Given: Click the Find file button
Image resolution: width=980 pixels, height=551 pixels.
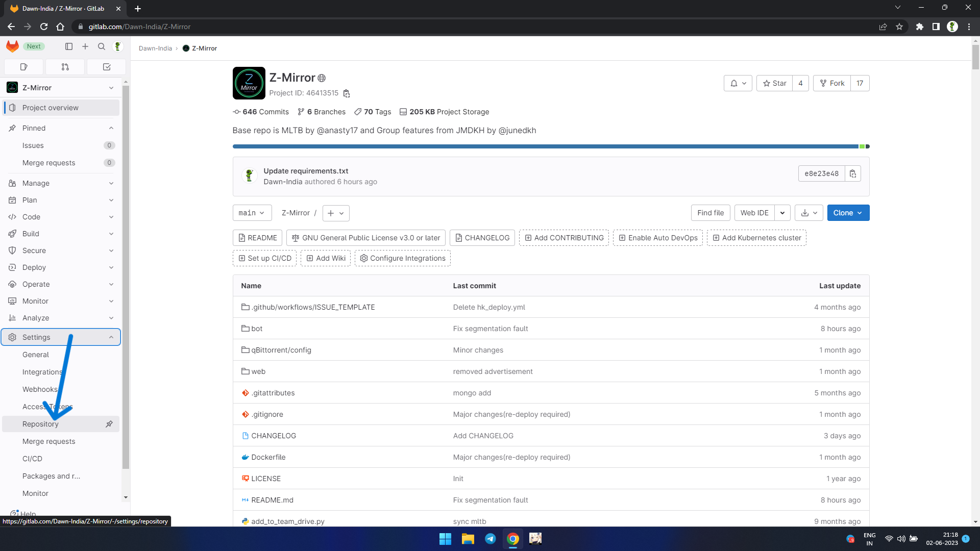Looking at the screenshot, I should pyautogui.click(x=710, y=213).
